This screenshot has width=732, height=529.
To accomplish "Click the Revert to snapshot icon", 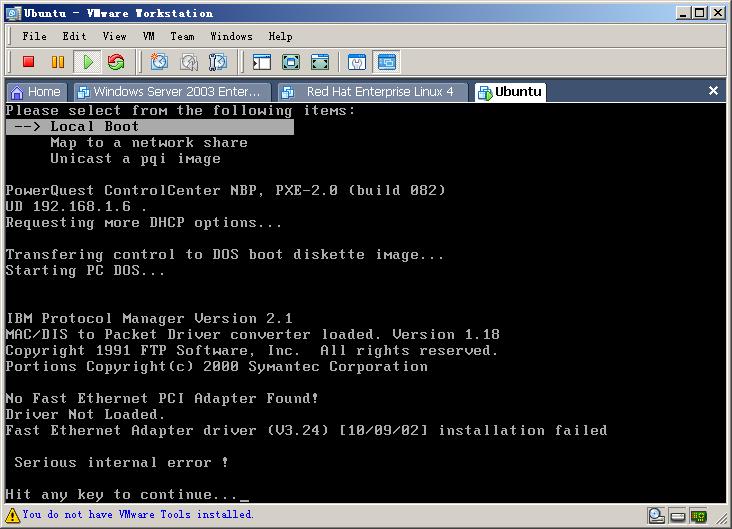I will (189, 62).
